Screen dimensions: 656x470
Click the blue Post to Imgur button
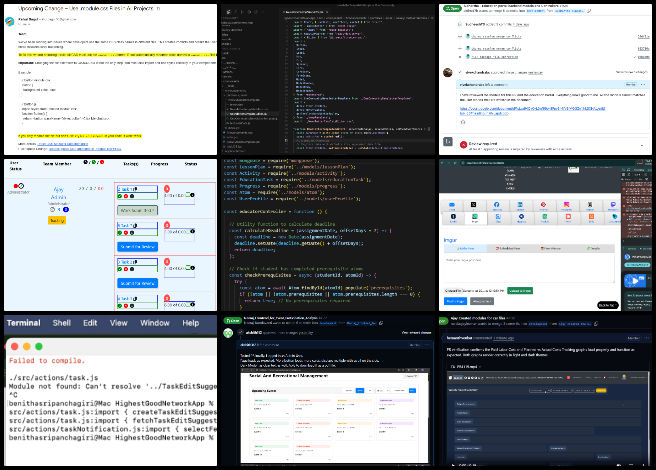coord(453,301)
